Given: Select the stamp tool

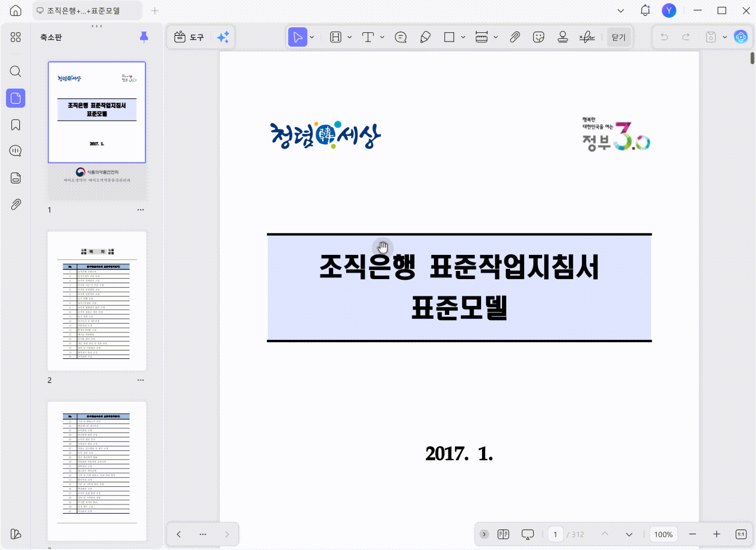Looking at the screenshot, I should (563, 37).
